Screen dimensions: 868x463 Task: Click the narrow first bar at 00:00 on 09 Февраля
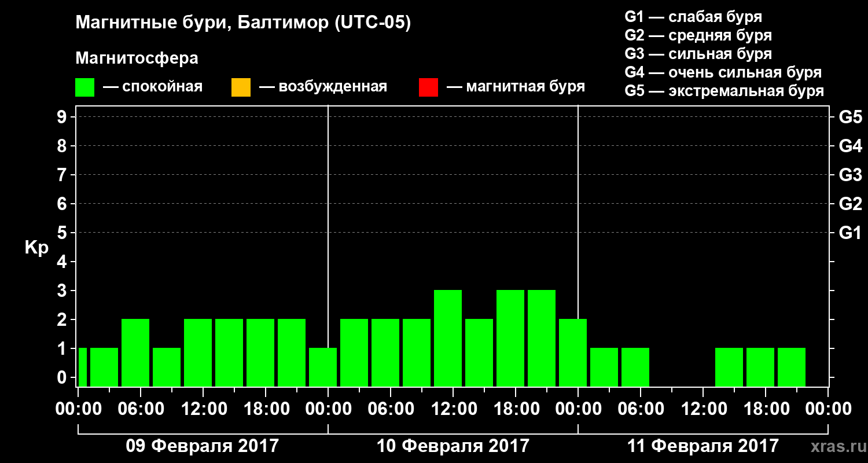82,367
